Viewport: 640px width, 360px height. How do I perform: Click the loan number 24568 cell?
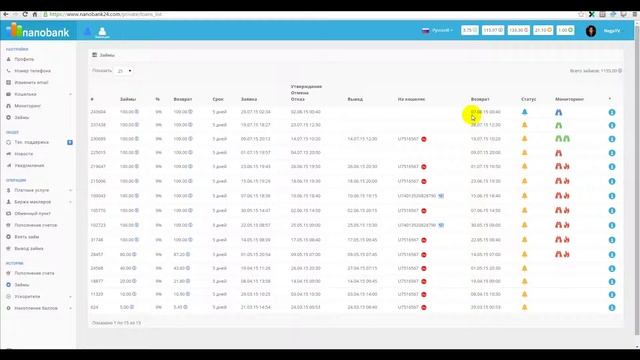coord(97,269)
